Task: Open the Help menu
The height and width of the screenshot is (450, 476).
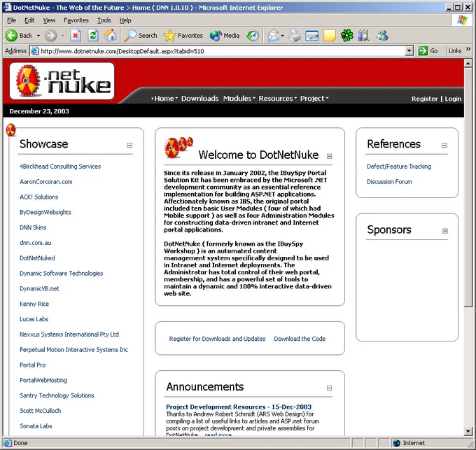Action: point(125,20)
